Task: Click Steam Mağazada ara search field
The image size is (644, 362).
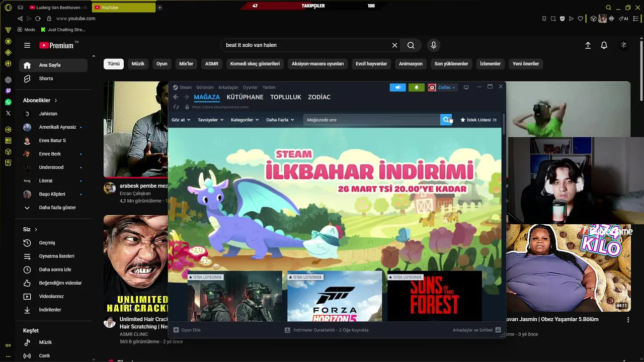Action: pyautogui.click(x=372, y=120)
